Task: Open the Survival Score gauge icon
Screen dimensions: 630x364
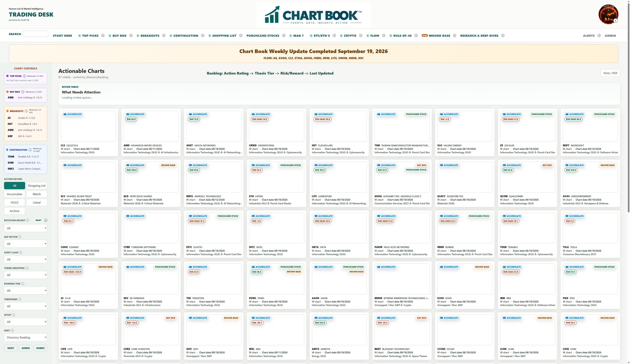Action: [608, 14]
